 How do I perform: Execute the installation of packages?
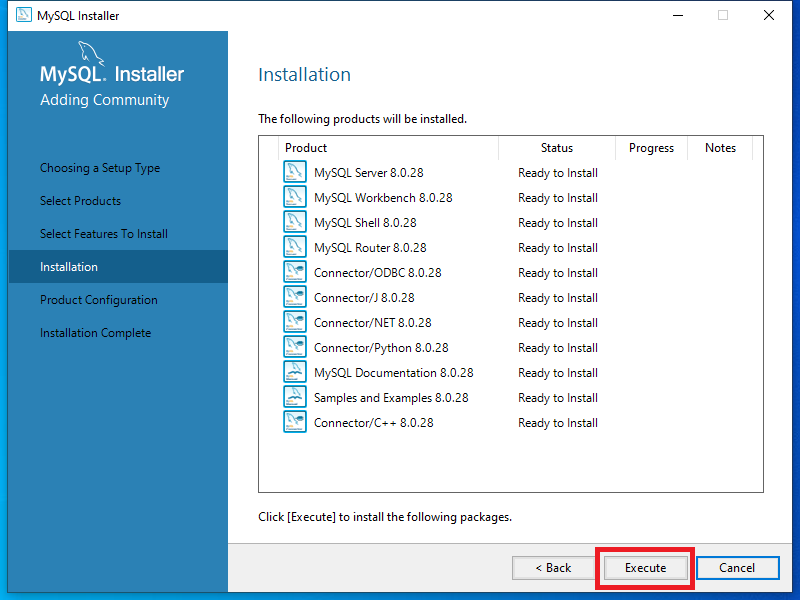coord(645,568)
